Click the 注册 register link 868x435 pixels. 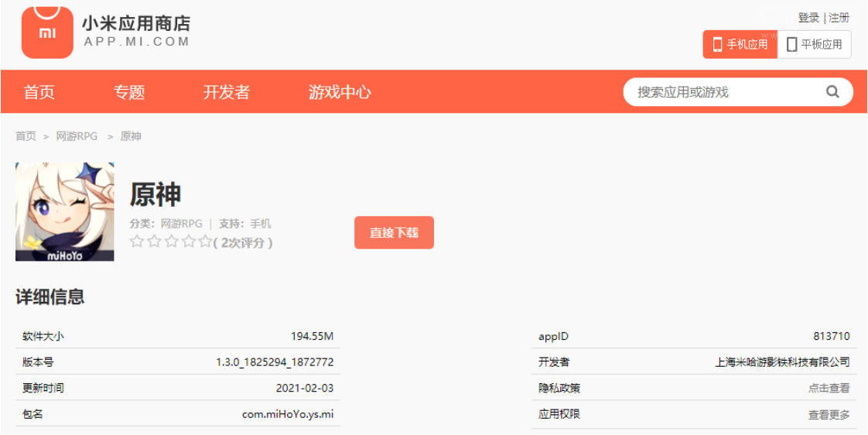(839, 18)
